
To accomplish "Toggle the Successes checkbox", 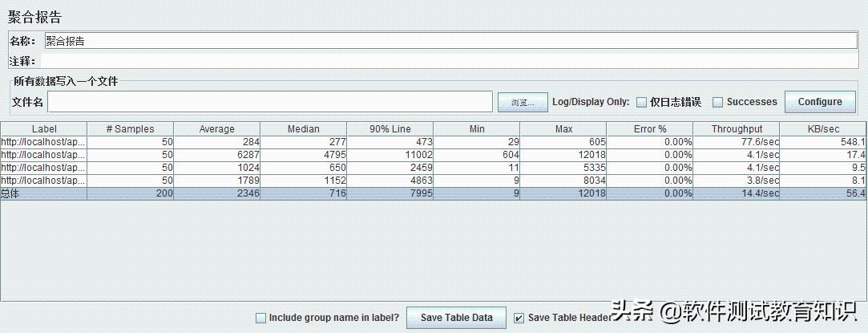I will [x=718, y=102].
